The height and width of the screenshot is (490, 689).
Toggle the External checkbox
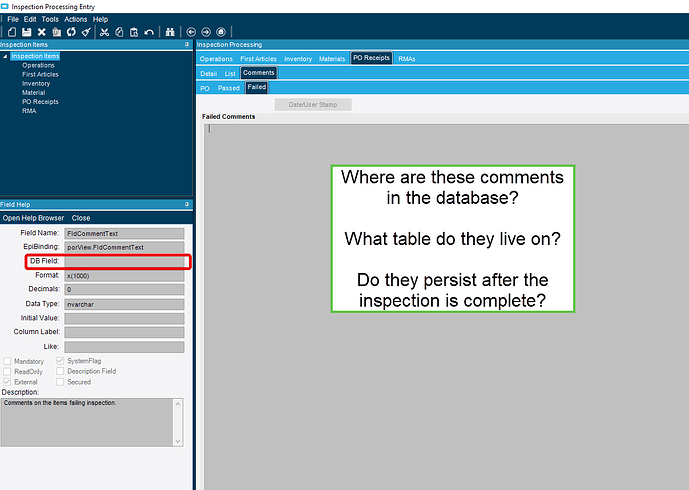pyautogui.click(x=7, y=382)
